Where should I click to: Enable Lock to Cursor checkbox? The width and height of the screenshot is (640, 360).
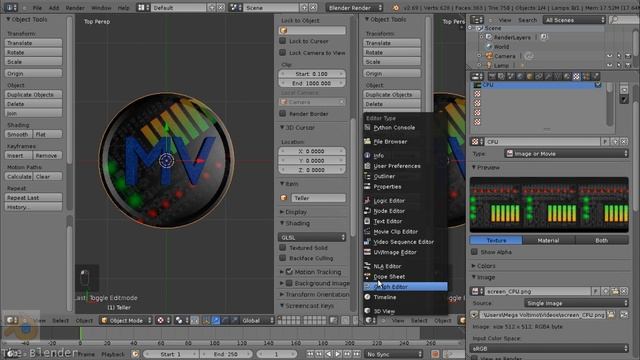[x=282, y=41]
